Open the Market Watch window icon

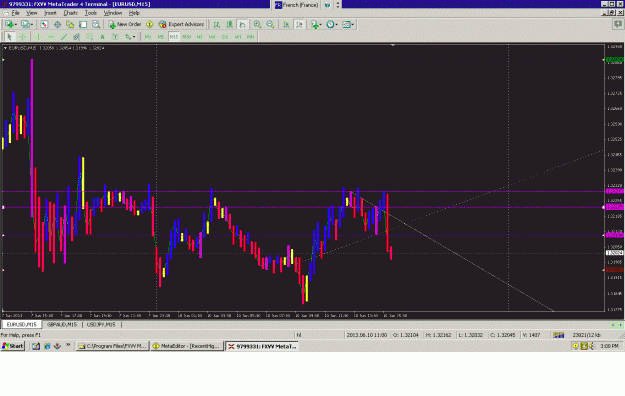(x=44, y=24)
